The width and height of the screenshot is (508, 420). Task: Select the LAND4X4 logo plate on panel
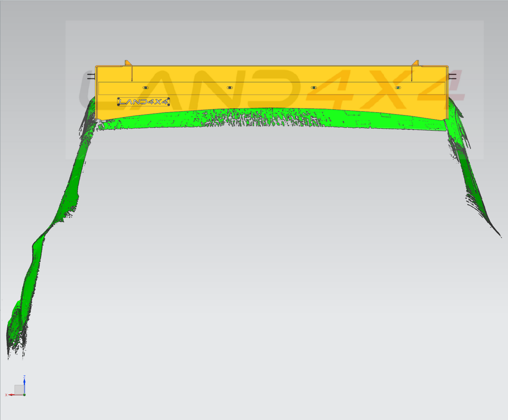(143, 102)
